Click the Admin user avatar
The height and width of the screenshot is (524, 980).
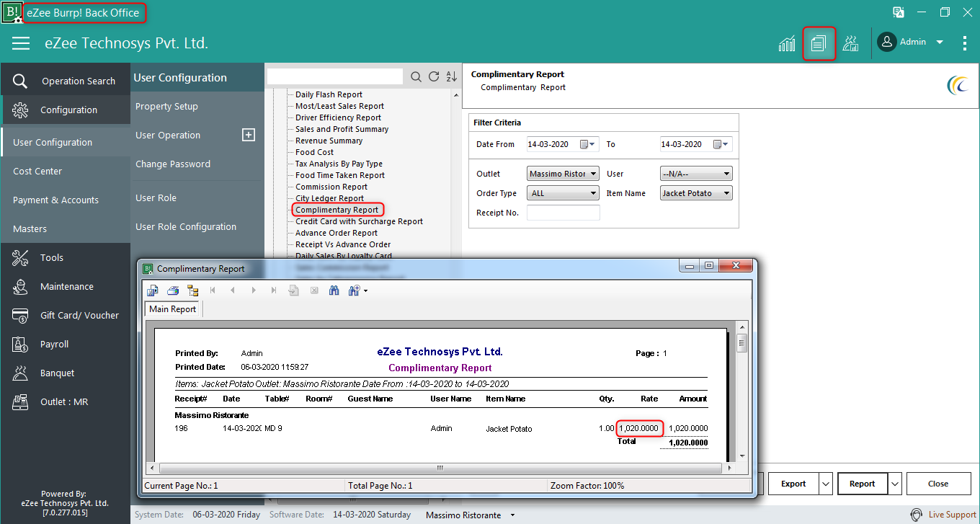pyautogui.click(x=887, y=42)
